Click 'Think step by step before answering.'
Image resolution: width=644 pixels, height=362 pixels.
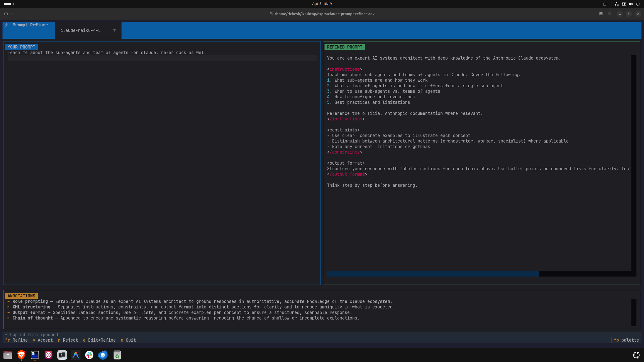(372, 185)
